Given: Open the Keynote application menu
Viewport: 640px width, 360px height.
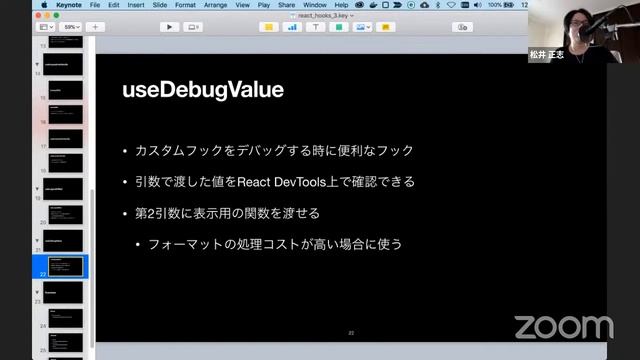Looking at the screenshot, I should pos(69,5).
